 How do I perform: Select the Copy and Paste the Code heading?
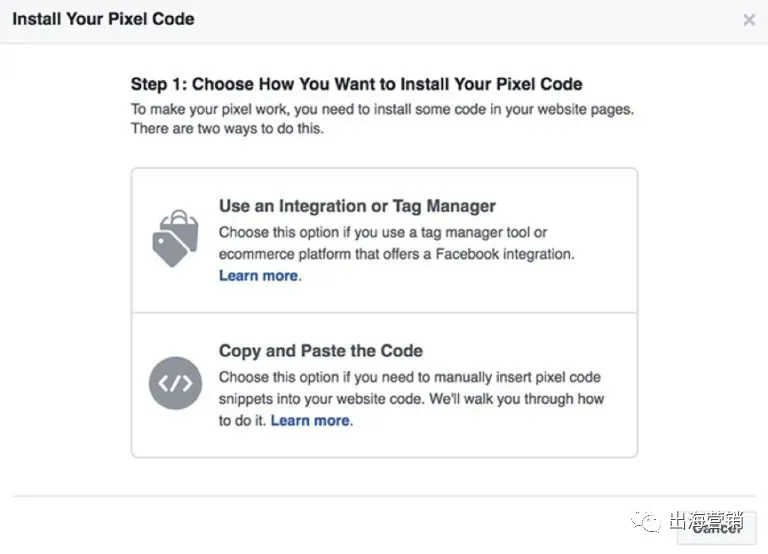click(320, 351)
